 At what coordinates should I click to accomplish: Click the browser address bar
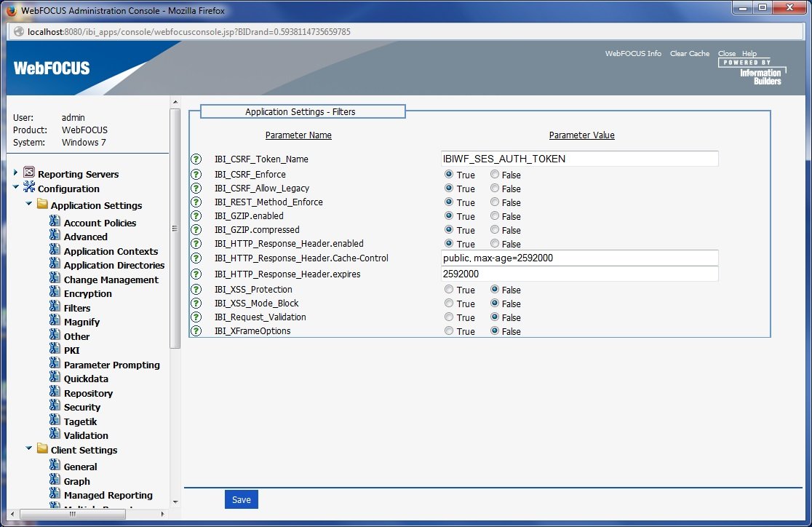click(x=406, y=31)
